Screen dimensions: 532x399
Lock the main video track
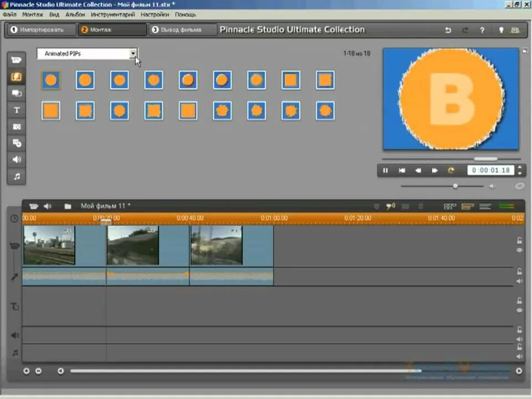(x=519, y=241)
